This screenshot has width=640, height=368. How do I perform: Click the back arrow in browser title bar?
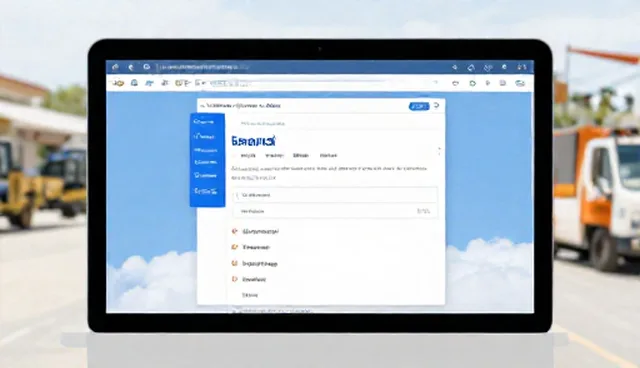coord(131,67)
